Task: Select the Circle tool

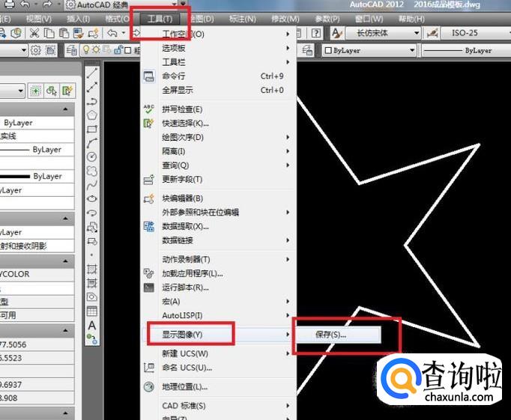Action: coord(92,156)
